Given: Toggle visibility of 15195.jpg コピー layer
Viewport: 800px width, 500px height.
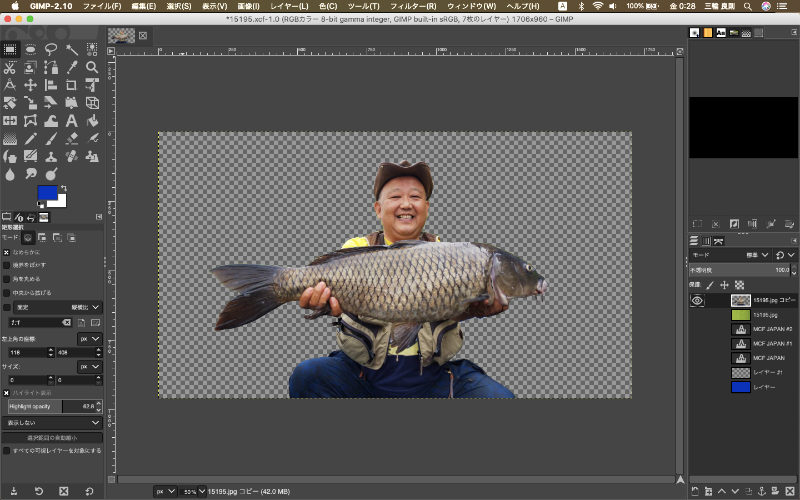Looking at the screenshot, I should click(697, 300).
